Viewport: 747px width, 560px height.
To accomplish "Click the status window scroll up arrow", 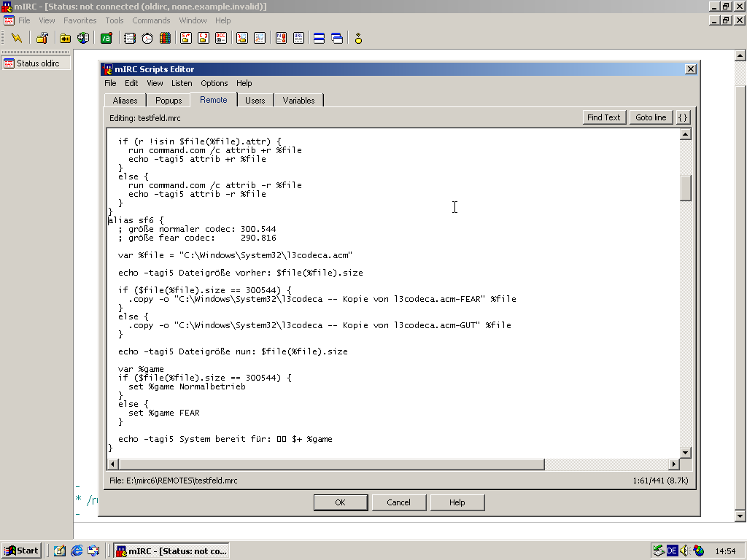I will pos(740,55).
